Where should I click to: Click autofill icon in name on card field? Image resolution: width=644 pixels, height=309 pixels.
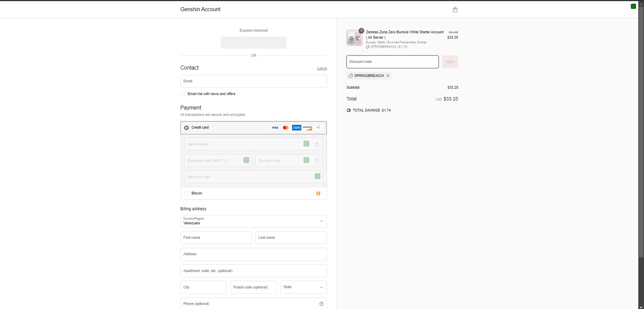(318, 176)
